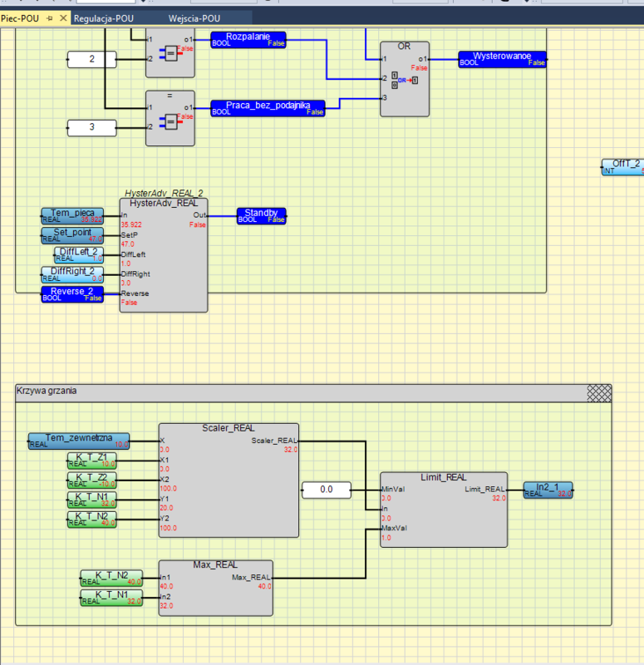This screenshot has height=665, width=644.
Task: Select the Wysterowanoe BOOL output variable
Action: coord(502,58)
